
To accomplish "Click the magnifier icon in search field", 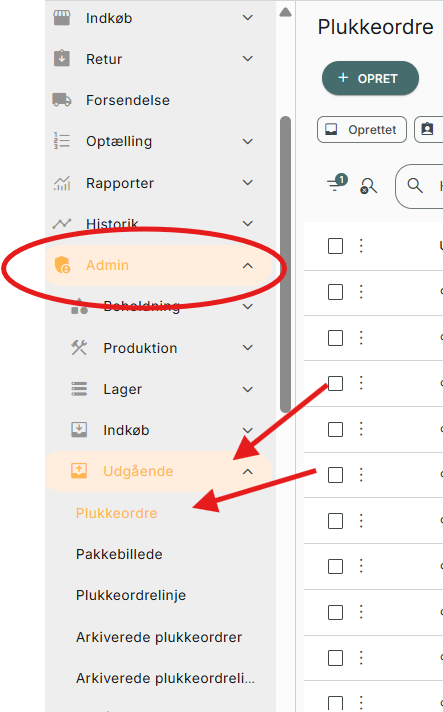I will click(x=415, y=185).
